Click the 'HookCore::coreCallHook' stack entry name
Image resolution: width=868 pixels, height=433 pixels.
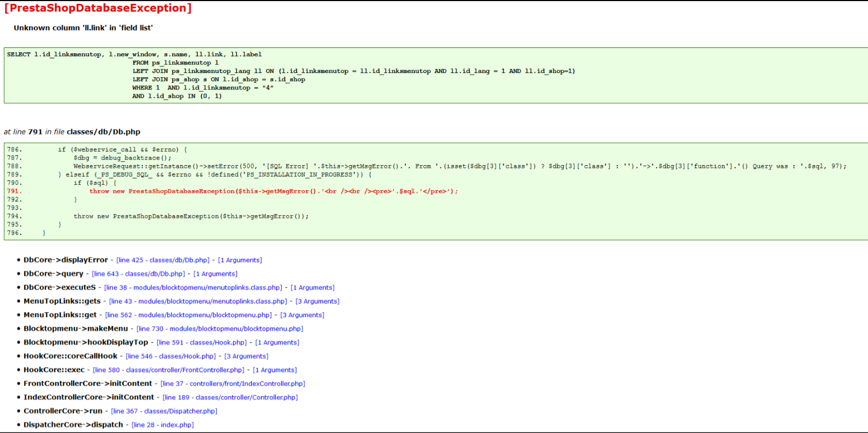[70, 356]
